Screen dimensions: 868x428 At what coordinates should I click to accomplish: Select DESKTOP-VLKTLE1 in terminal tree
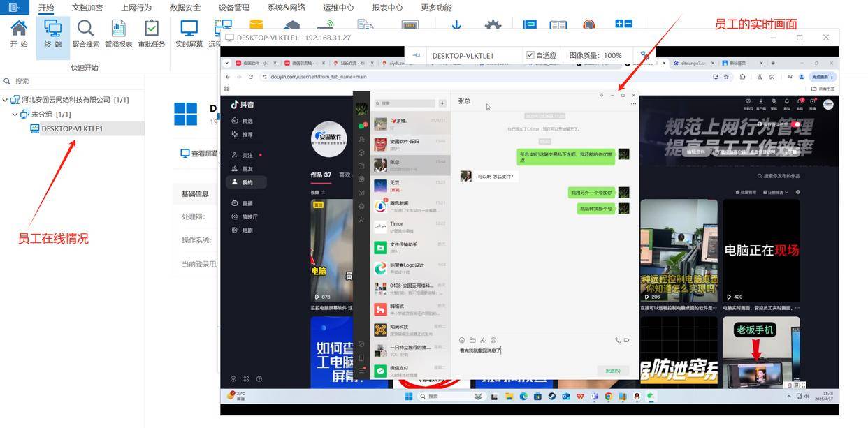point(72,128)
